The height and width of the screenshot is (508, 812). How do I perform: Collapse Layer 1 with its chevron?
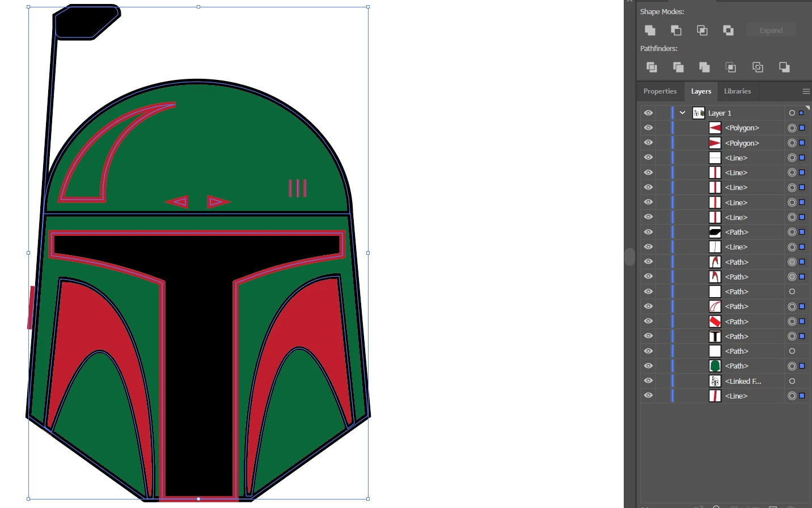[x=683, y=113]
